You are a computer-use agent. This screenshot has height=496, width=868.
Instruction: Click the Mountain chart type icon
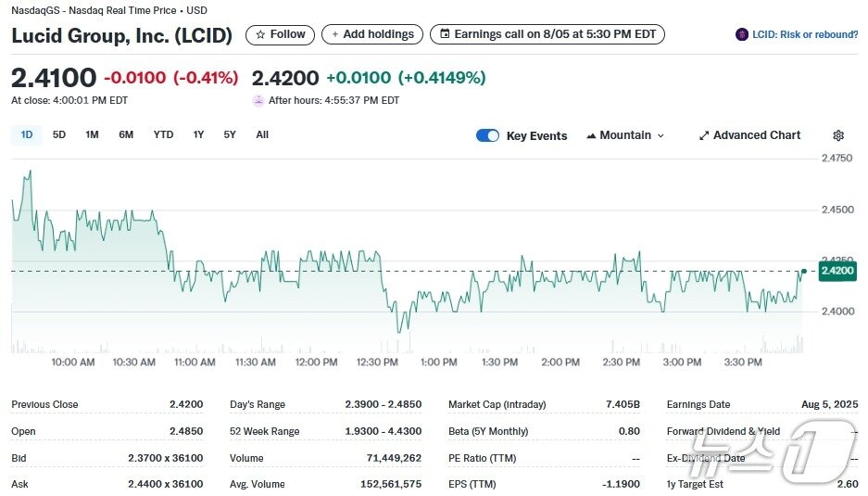point(591,135)
